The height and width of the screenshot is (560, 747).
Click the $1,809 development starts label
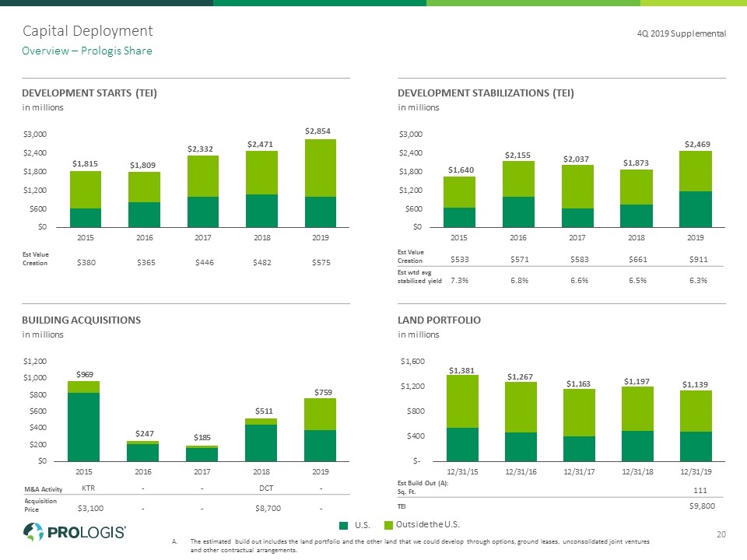[x=143, y=165]
